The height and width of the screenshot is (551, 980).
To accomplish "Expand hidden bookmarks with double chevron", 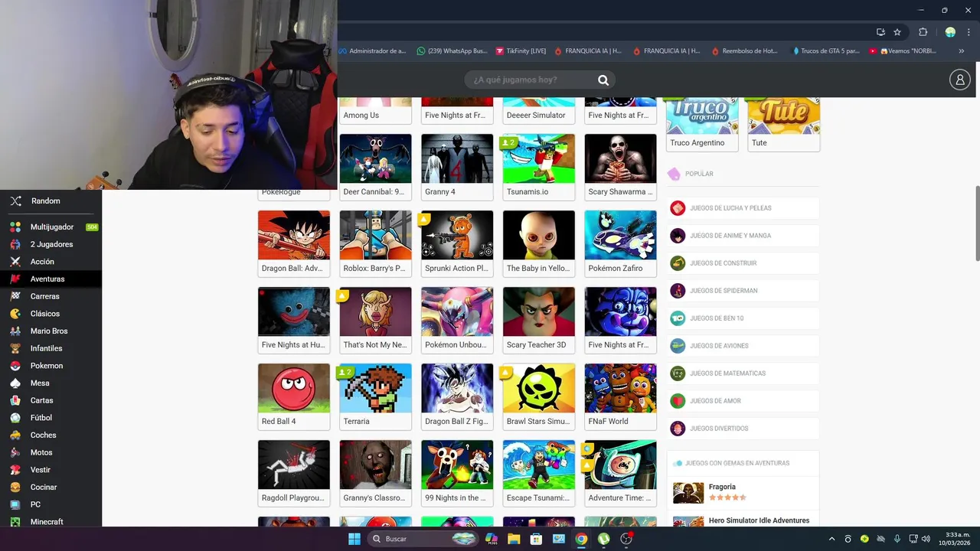I will (x=962, y=51).
